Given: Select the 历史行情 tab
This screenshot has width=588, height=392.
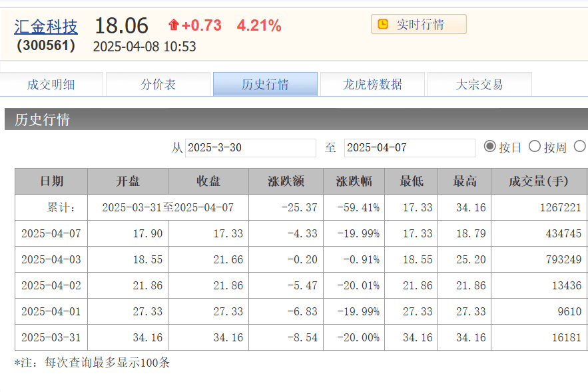Looking at the screenshot, I should point(265,84).
